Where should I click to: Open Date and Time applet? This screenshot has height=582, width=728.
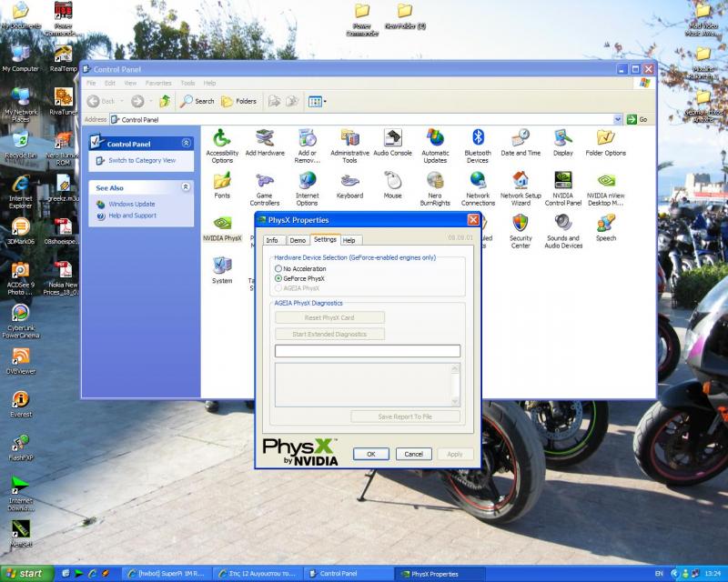[x=521, y=142]
